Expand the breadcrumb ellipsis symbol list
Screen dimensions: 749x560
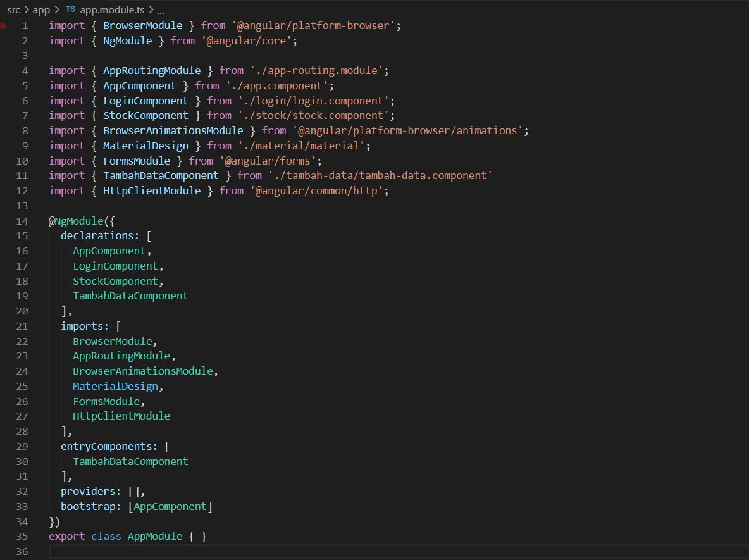pos(161,10)
